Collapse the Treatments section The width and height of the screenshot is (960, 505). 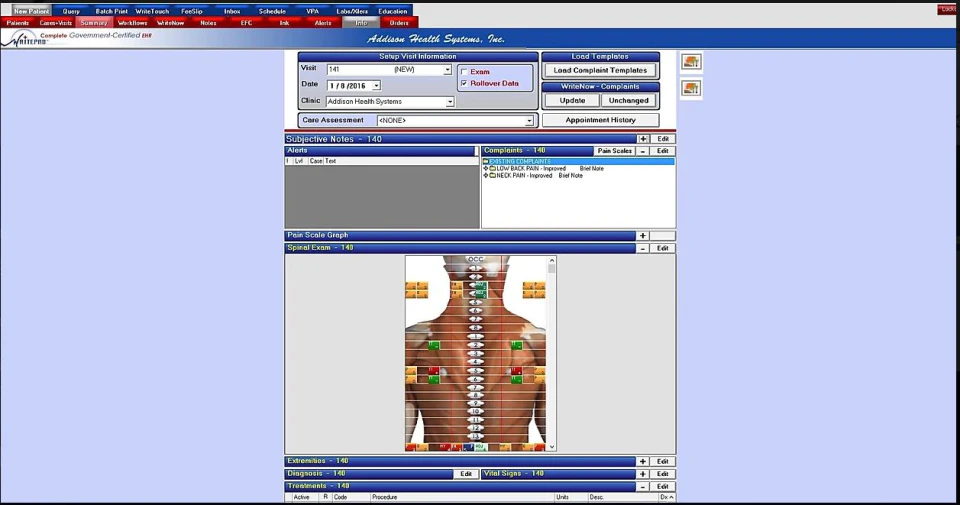tap(643, 487)
